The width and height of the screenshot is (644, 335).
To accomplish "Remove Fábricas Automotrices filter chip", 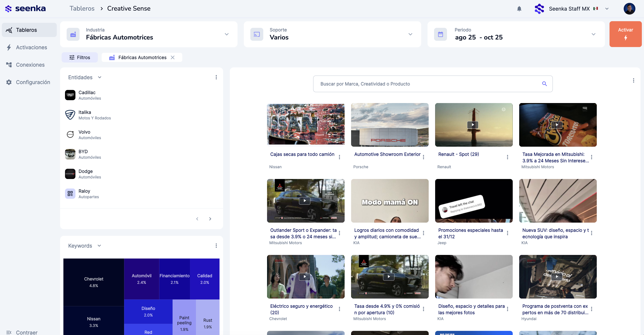I will (x=173, y=57).
